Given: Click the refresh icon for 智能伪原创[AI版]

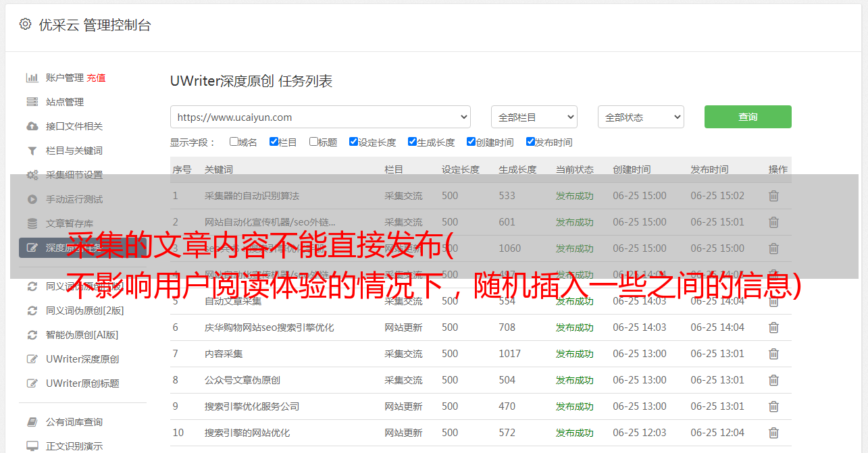Looking at the screenshot, I should click(x=32, y=335).
